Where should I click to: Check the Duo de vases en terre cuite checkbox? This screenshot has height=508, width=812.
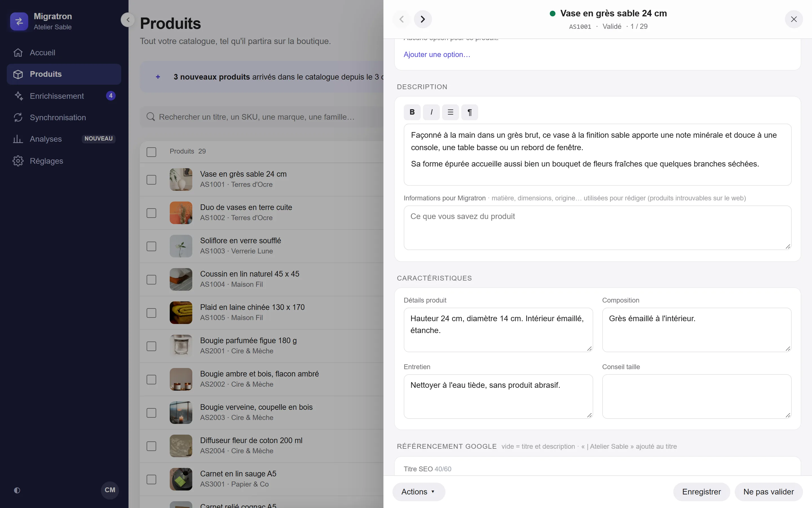[151, 213]
